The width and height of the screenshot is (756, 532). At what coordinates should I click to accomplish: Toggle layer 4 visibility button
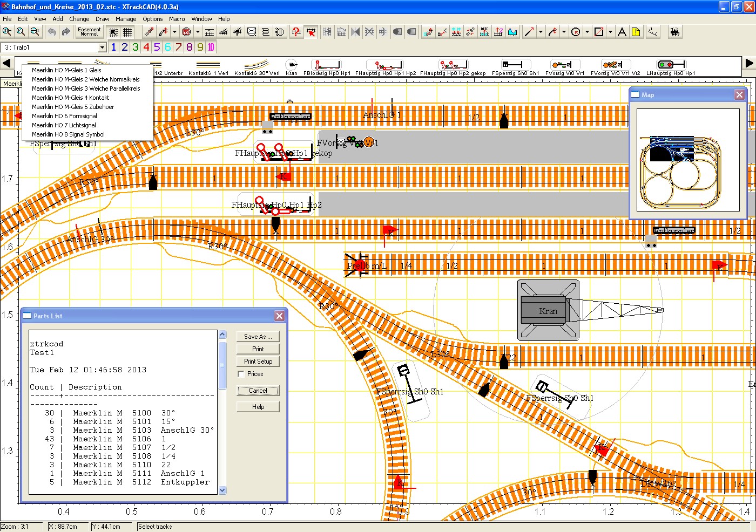tap(146, 47)
